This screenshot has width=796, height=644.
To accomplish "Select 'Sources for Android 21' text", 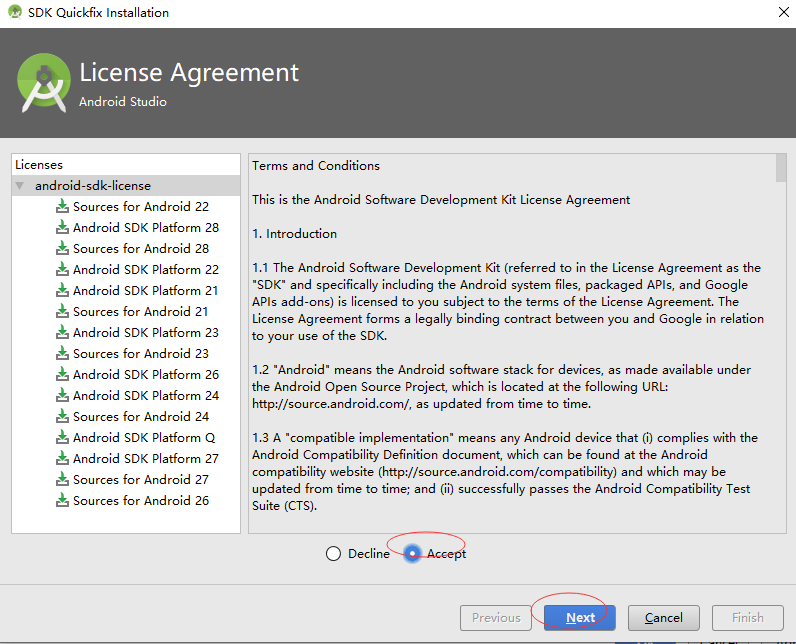I will coord(140,312).
